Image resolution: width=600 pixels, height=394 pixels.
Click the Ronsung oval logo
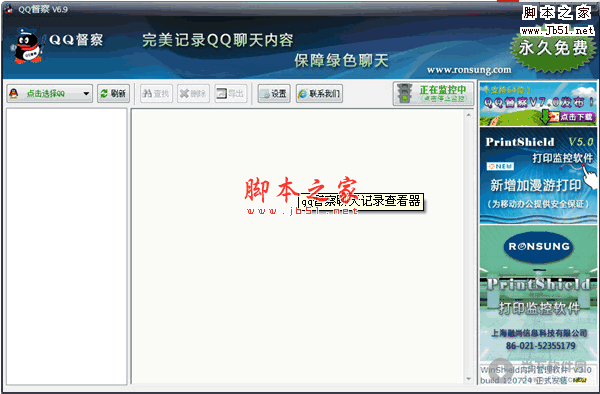pos(538,247)
